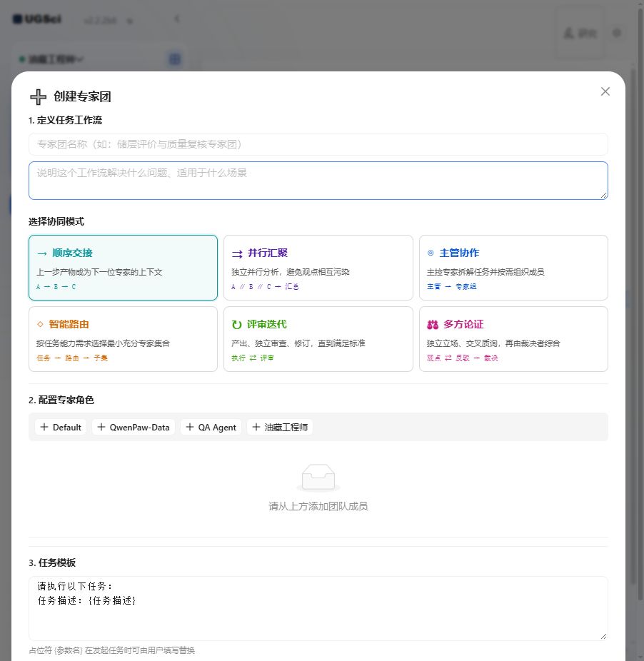This screenshot has width=644, height=661.
Task: Click the heading 选择协同模式
Action: point(56,222)
